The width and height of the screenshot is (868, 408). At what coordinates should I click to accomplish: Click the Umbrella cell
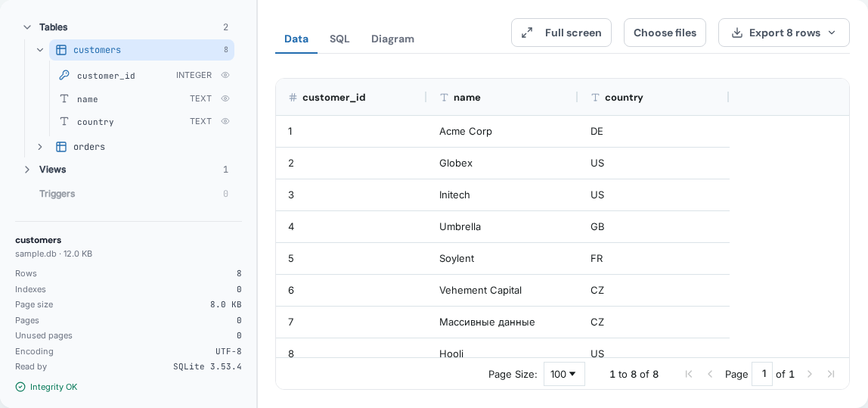(502, 227)
